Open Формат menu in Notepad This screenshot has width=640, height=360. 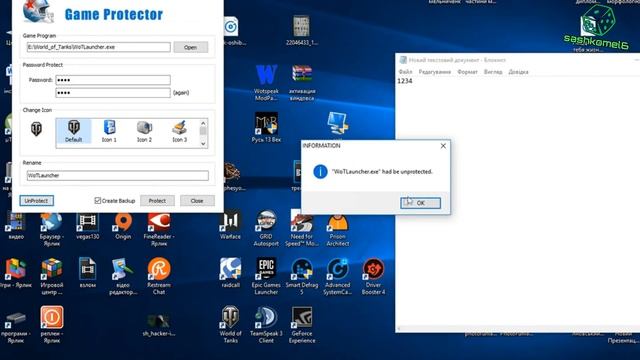pyautogui.click(x=467, y=72)
